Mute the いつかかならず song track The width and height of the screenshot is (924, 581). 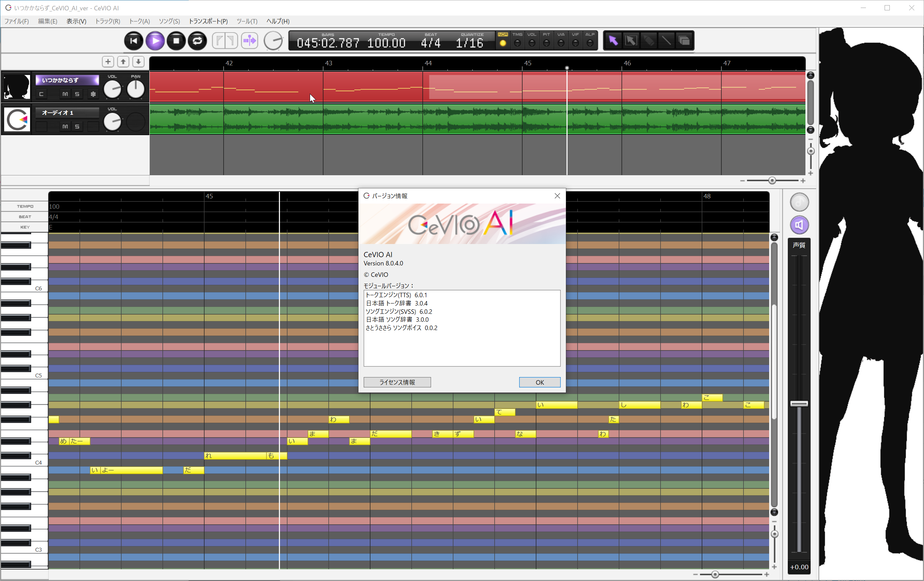coord(65,94)
